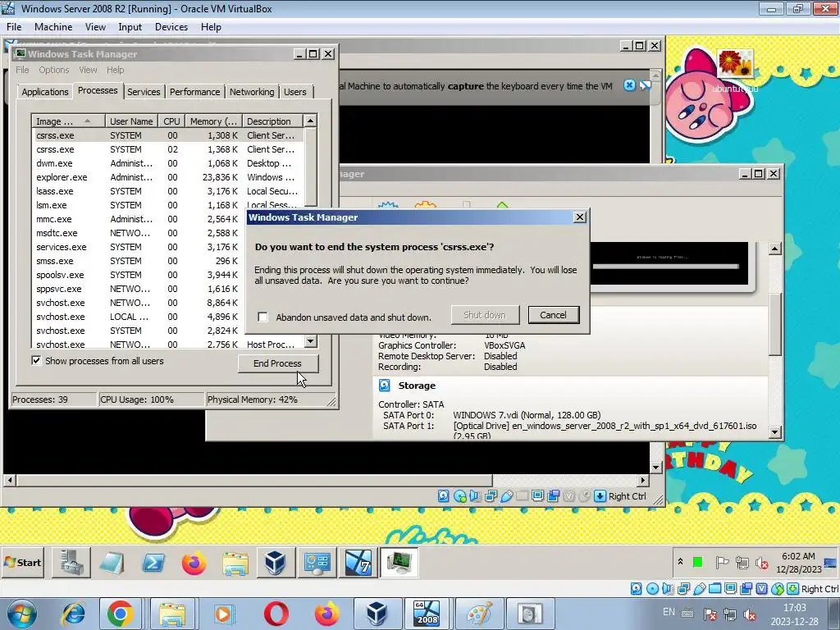
Task: Click the User Name column header
Action: click(131, 121)
